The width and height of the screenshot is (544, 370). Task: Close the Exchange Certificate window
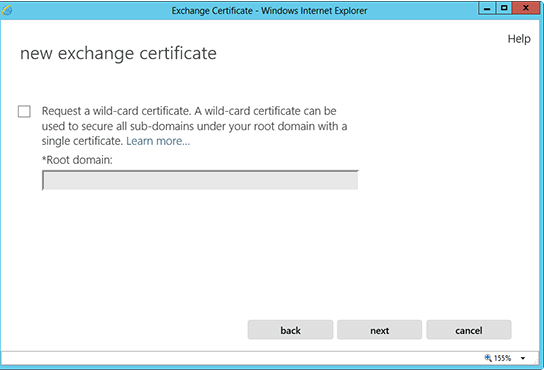point(526,8)
